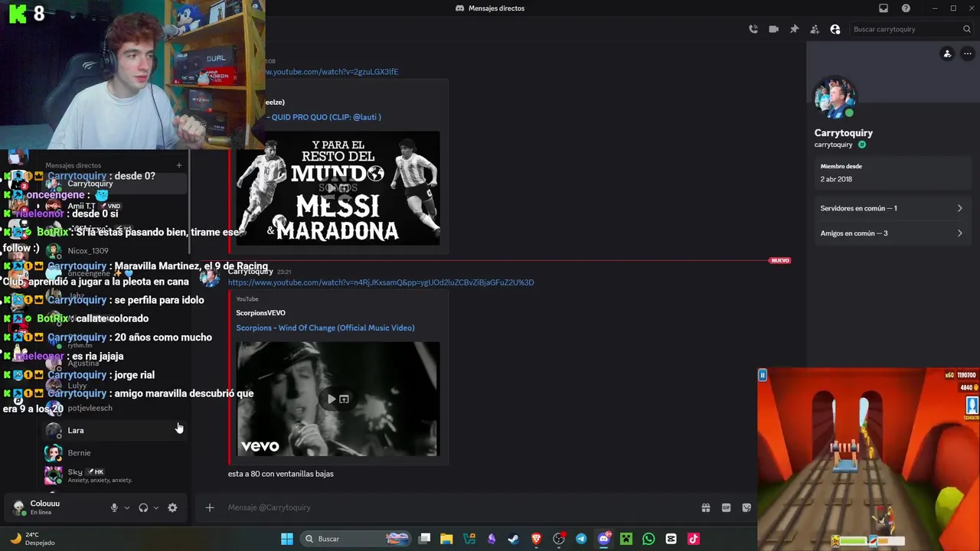Open the top YouTube watch link
This screenshot has height=551, width=980.
pyautogui.click(x=331, y=72)
